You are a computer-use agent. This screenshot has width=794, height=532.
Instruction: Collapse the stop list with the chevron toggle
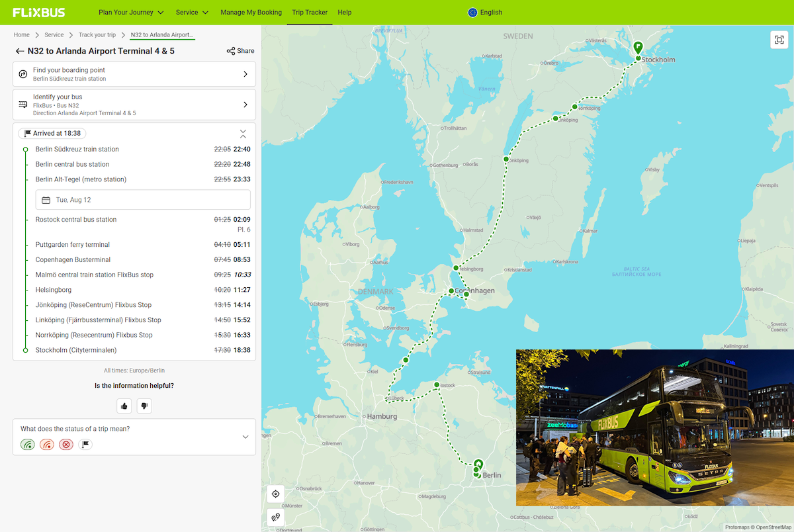pyautogui.click(x=243, y=134)
